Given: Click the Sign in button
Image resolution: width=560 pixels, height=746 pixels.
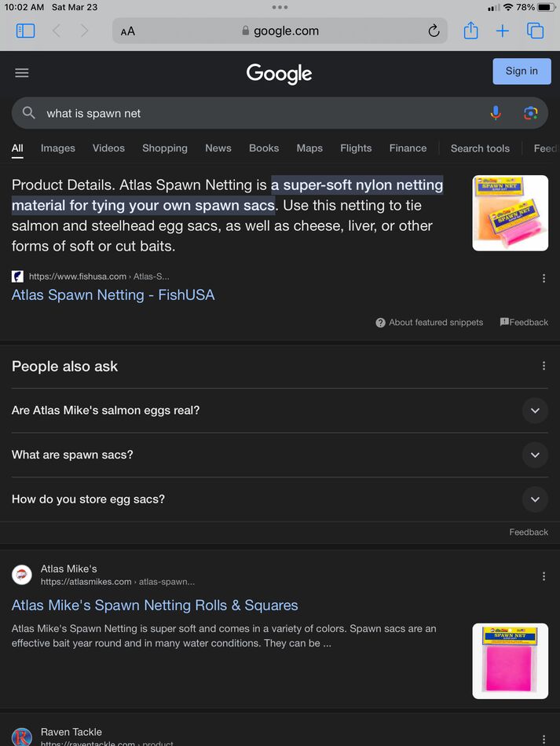Looking at the screenshot, I should [x=522, y=71].
